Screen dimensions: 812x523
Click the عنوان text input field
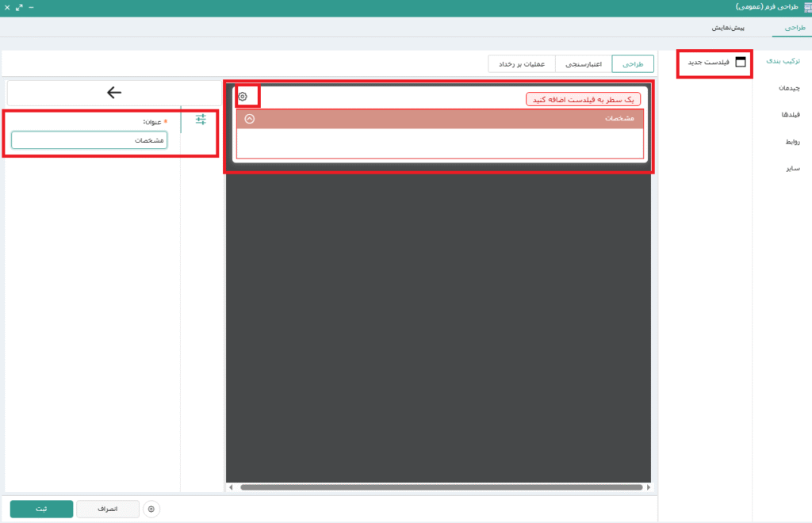tap(89, 140)
